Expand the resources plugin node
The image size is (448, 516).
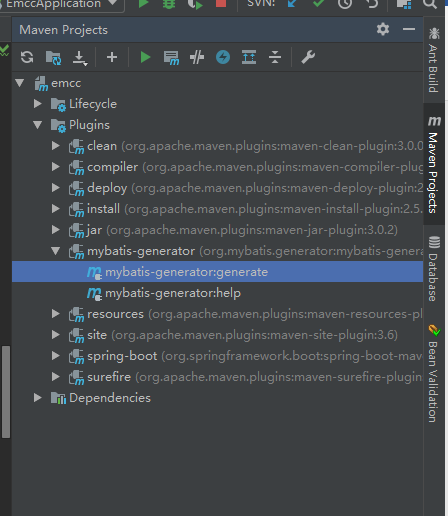coord(56,314)
